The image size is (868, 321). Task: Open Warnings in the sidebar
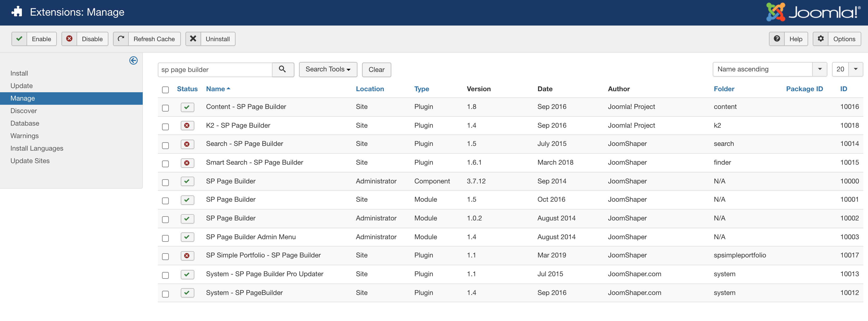pos(24,135)
